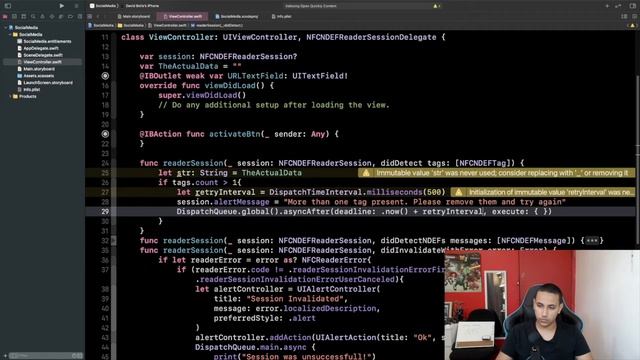Click 'NFCNDEFReaderSessionDelegate' on line 11
Viewport: 640px width, 360px height.
tap(371, 37)
